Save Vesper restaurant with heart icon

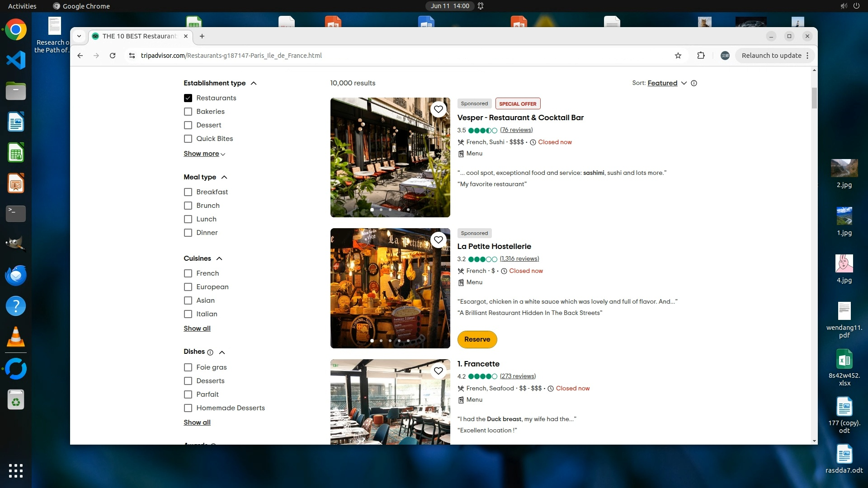point(438,109)
